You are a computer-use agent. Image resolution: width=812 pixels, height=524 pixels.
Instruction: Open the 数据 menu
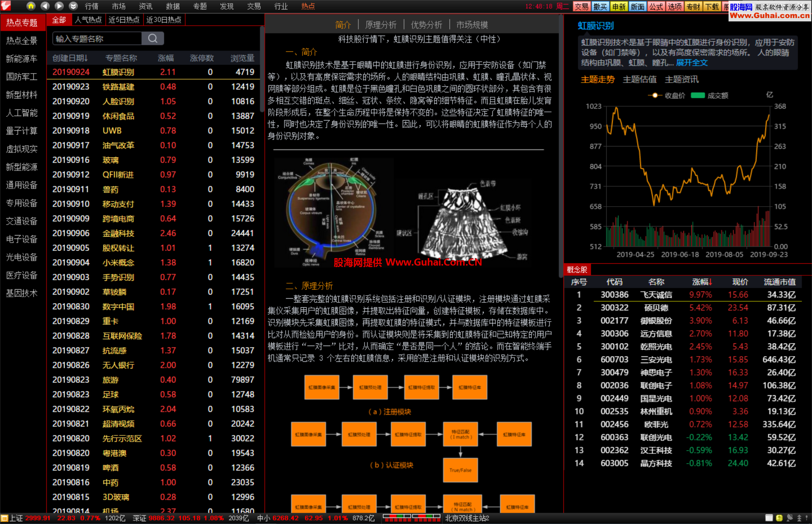(173, 6)
